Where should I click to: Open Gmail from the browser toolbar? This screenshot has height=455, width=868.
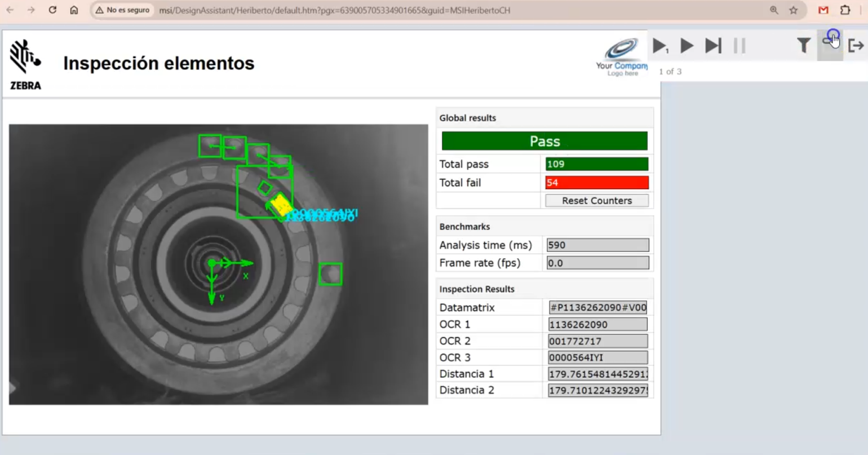click(x=823, y=10)
